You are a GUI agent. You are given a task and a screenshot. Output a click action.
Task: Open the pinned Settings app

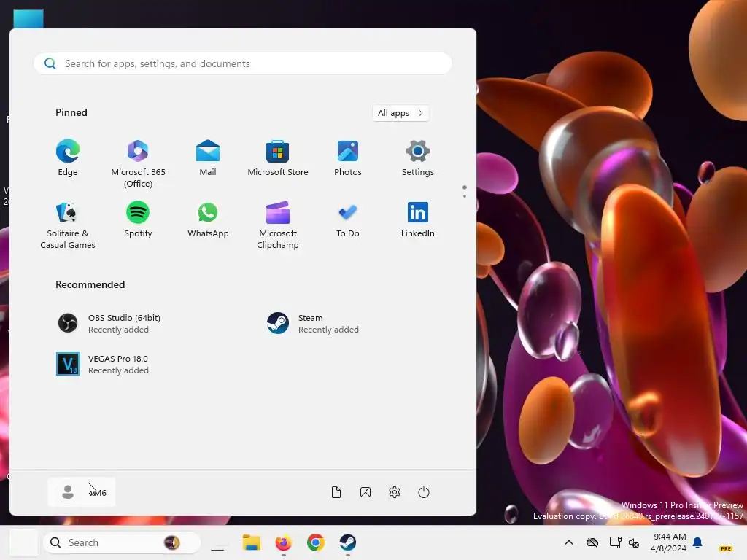click(417, 159)
